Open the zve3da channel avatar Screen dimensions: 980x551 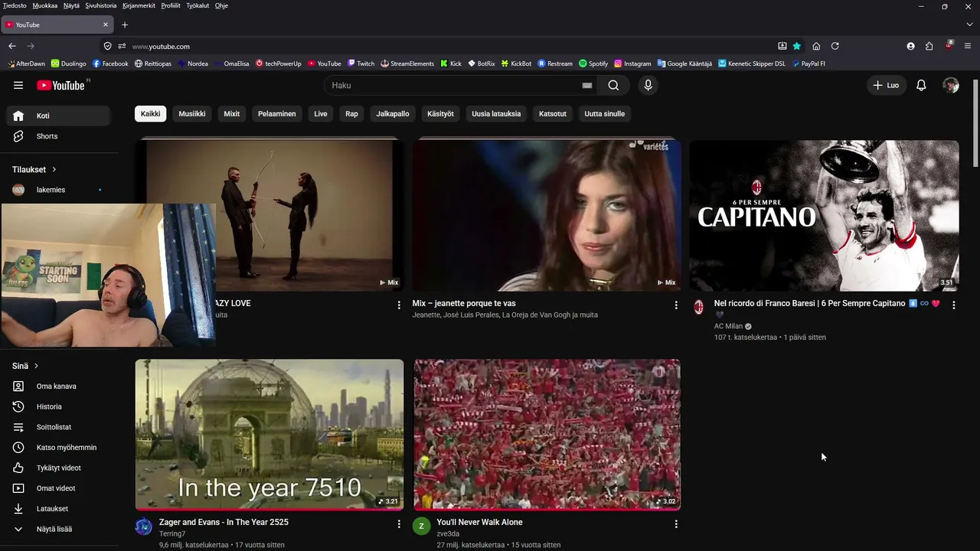point(421,526)
